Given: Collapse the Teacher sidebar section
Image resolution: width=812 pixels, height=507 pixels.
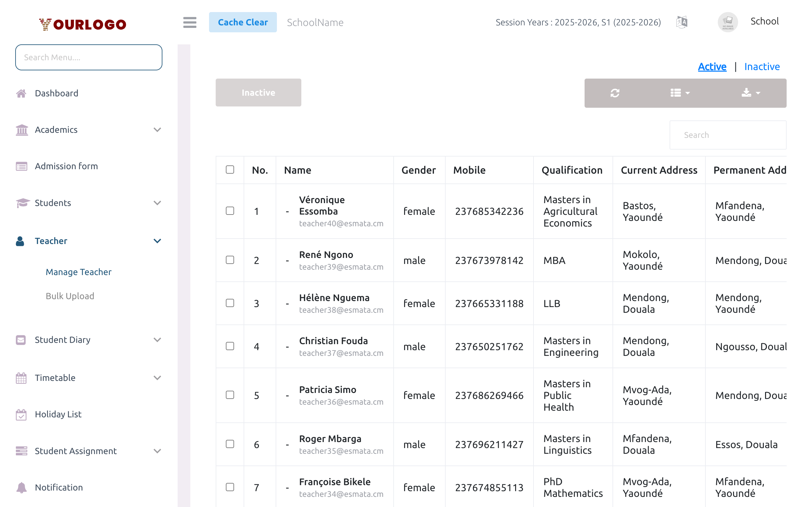Looking at the screenshot, I should (157, 241).
